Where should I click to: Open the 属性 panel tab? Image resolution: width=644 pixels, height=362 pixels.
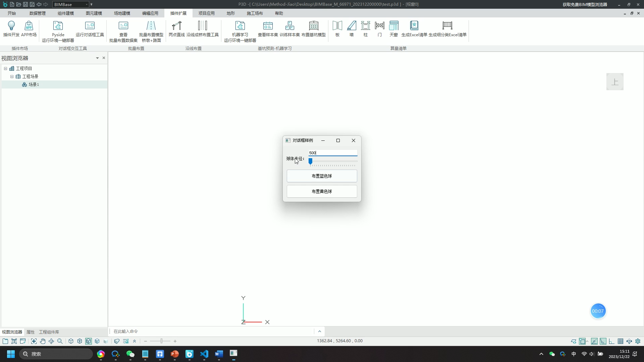point(31,332)
